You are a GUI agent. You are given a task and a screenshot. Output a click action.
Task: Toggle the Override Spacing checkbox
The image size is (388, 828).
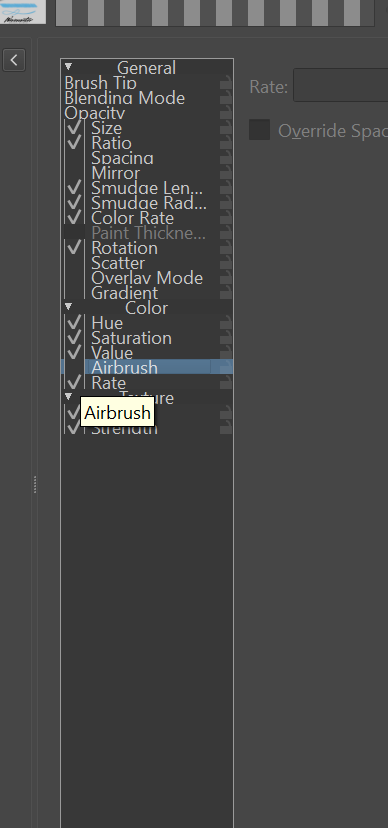point(259,129)
